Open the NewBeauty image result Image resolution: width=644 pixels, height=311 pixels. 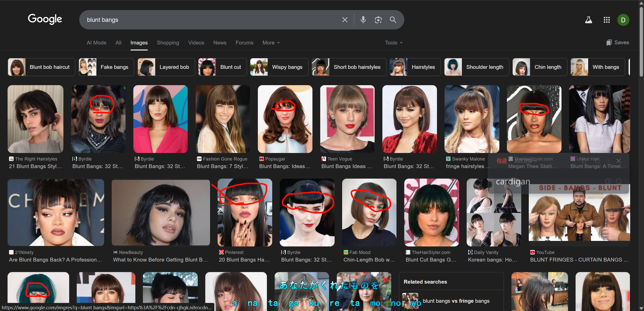click(161, 213)
